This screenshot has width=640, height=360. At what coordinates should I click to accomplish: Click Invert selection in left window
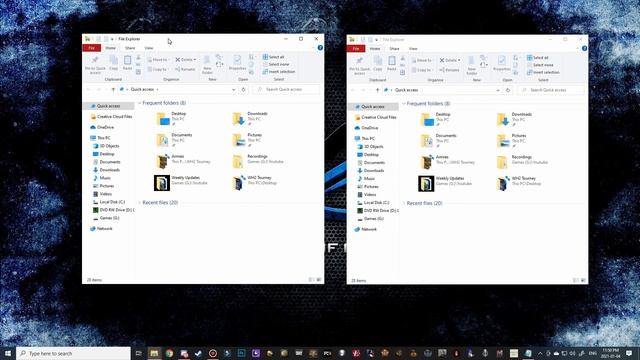[278, 71]
